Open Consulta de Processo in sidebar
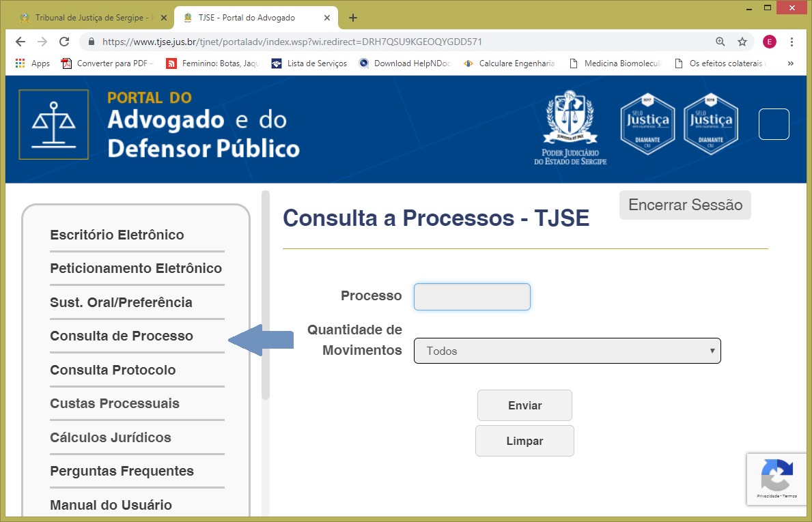The width and height of the screenshot is (812, 522). 122,336
